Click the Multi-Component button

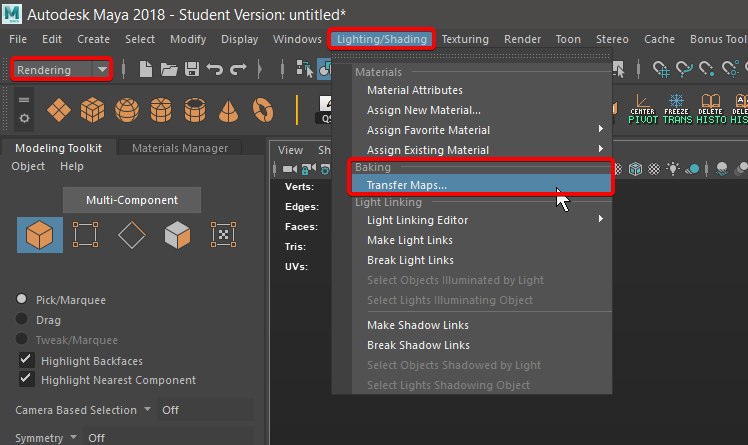pos(132,200)
